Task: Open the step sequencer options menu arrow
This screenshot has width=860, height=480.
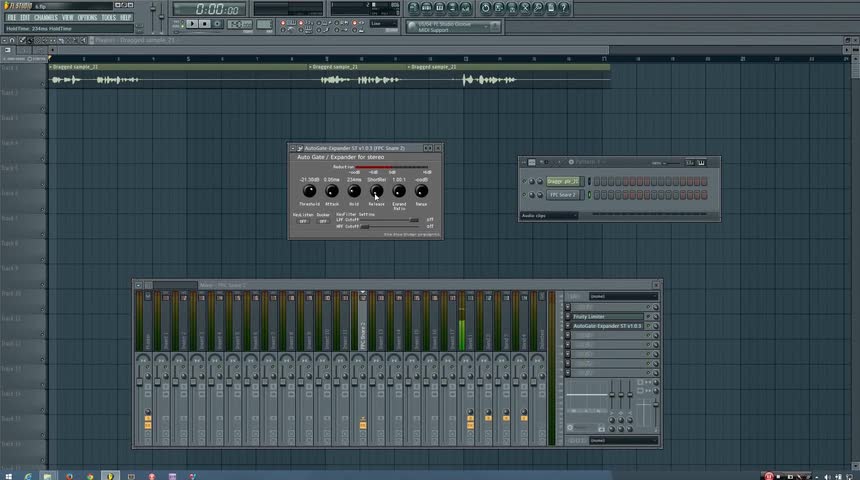Action: 523,162
